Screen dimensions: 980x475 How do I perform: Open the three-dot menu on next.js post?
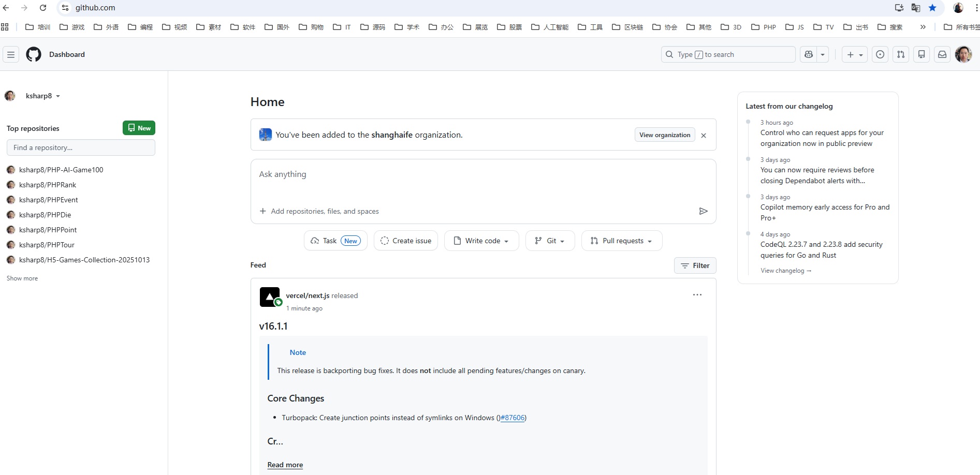(x=697, y=295)
